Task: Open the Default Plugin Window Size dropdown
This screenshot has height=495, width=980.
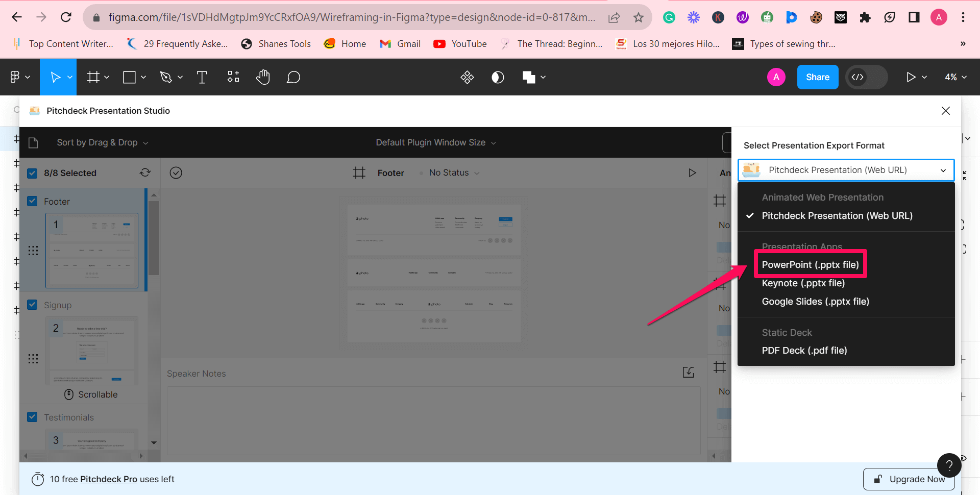Action: [x=436, y=142]
